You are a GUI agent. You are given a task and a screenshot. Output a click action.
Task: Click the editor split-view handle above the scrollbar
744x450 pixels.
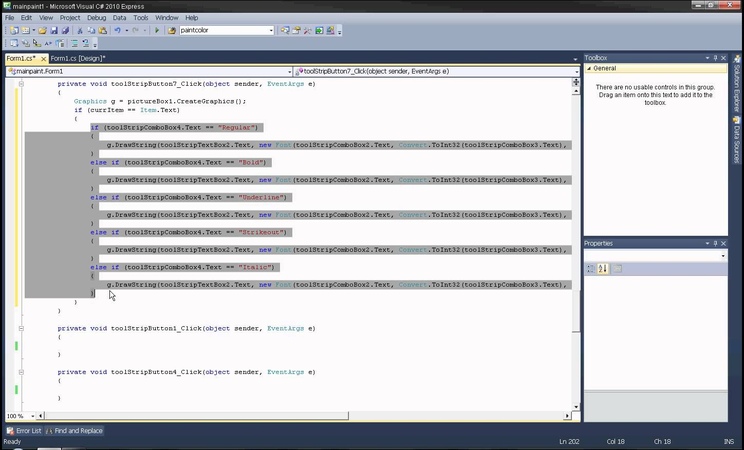(576, 83)
